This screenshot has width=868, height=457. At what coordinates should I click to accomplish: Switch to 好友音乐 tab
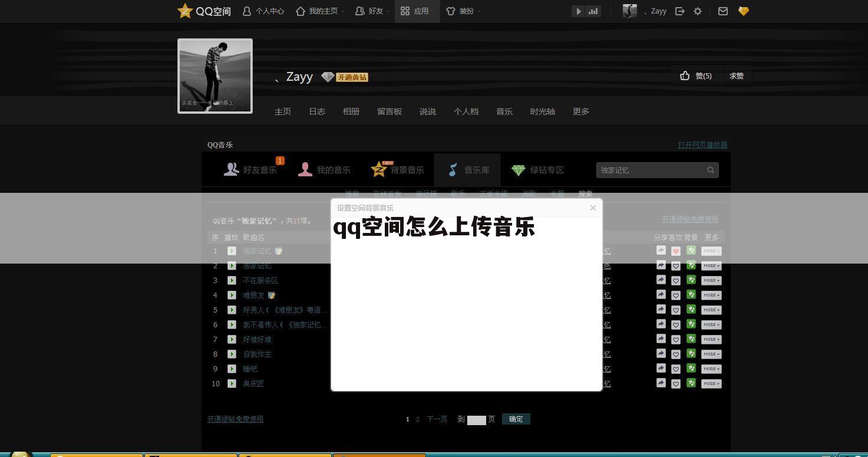(x=251, y=170)
